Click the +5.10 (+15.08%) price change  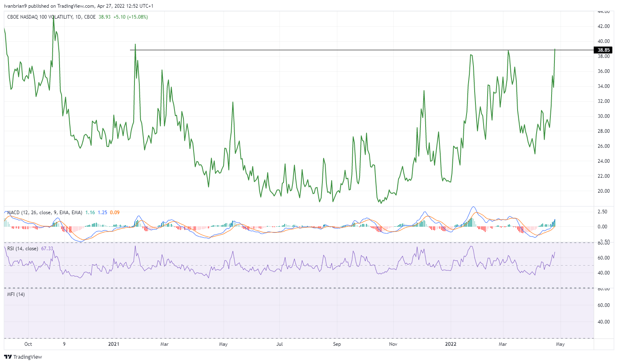130,17
